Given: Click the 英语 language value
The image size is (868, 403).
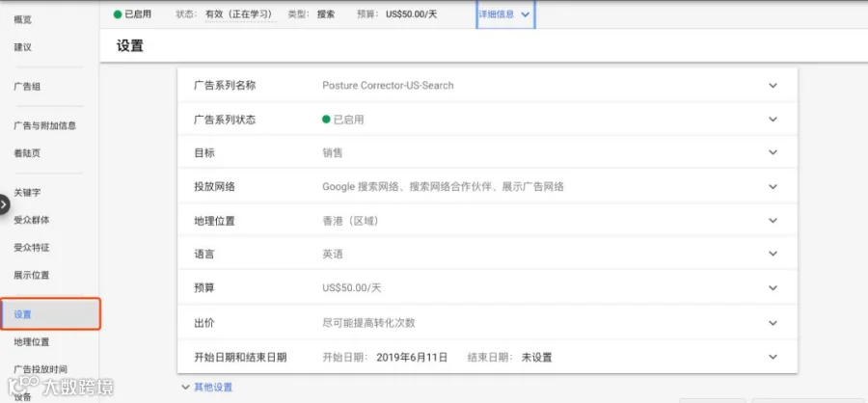Looking at the screenshot, I should pyautogui.click(x=332, y=255).
